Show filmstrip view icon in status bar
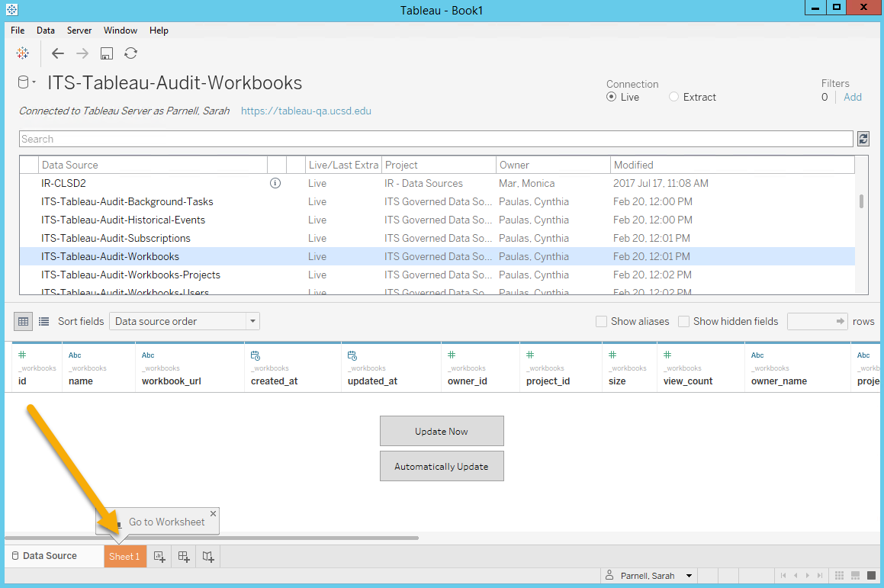 (855, 576)
